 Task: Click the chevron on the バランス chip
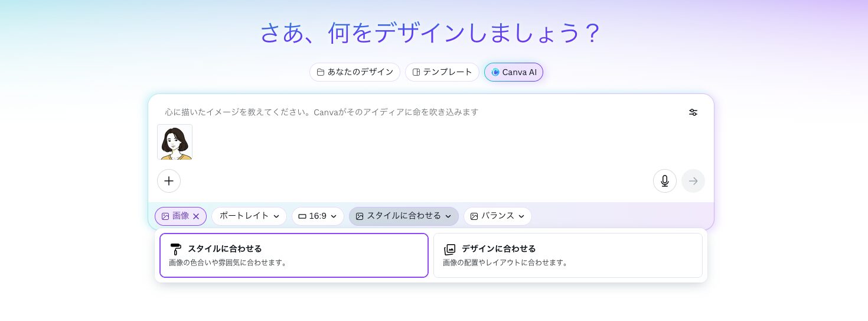[521, 216]
